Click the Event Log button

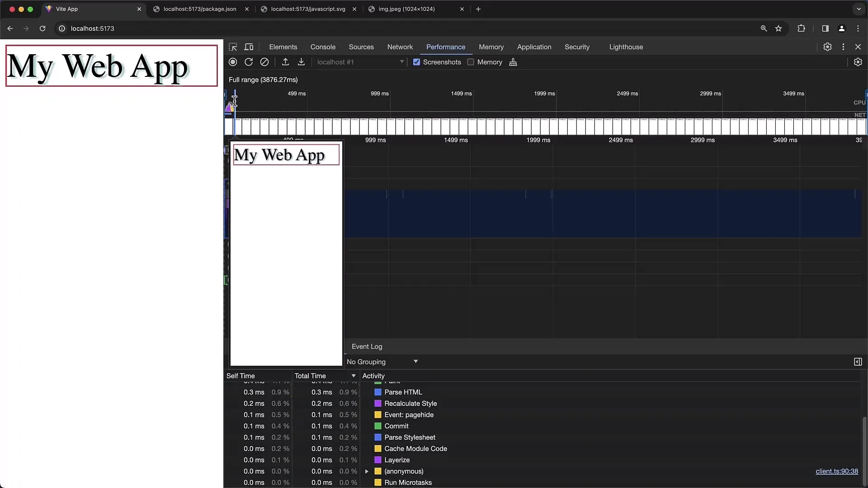click(x=366, y=346)
